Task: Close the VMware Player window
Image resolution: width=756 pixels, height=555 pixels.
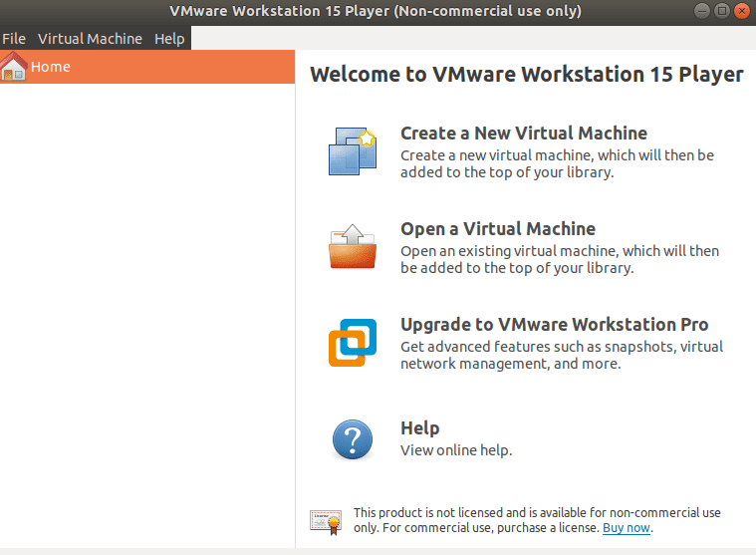Action: 742,11
